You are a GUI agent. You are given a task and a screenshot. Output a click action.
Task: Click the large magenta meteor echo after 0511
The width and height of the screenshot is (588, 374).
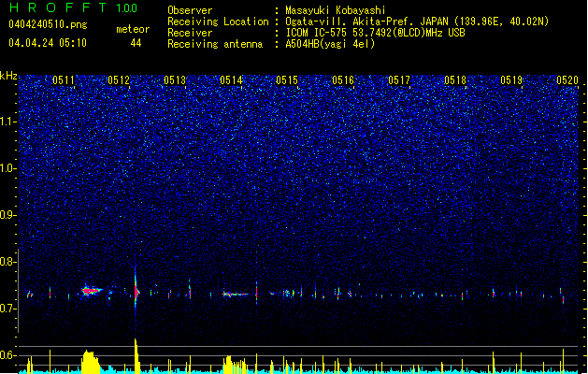(91, 291)
